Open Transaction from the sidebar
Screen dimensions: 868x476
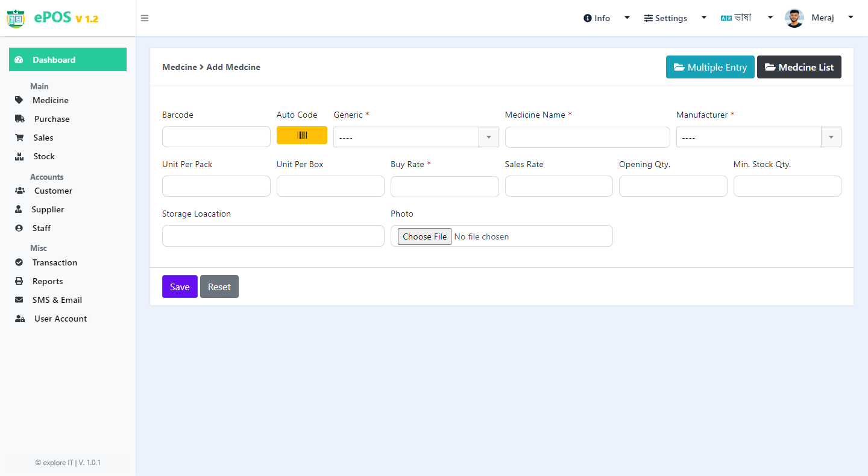tap(55, 262)
